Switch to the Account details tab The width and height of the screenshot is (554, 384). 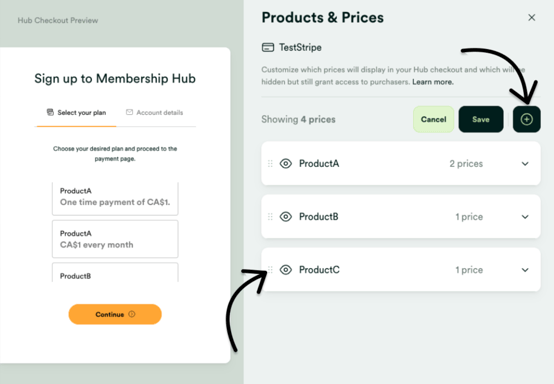pos(155,112)
